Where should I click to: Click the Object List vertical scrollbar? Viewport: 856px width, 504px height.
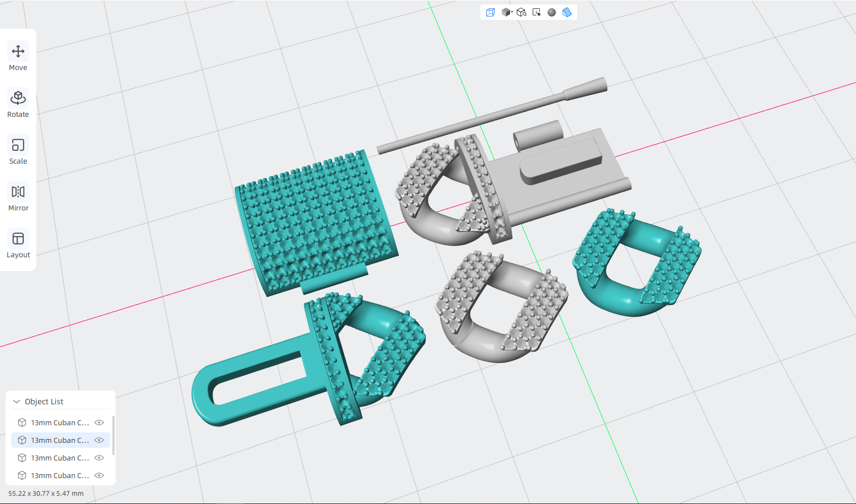click(x=113, y=435)
